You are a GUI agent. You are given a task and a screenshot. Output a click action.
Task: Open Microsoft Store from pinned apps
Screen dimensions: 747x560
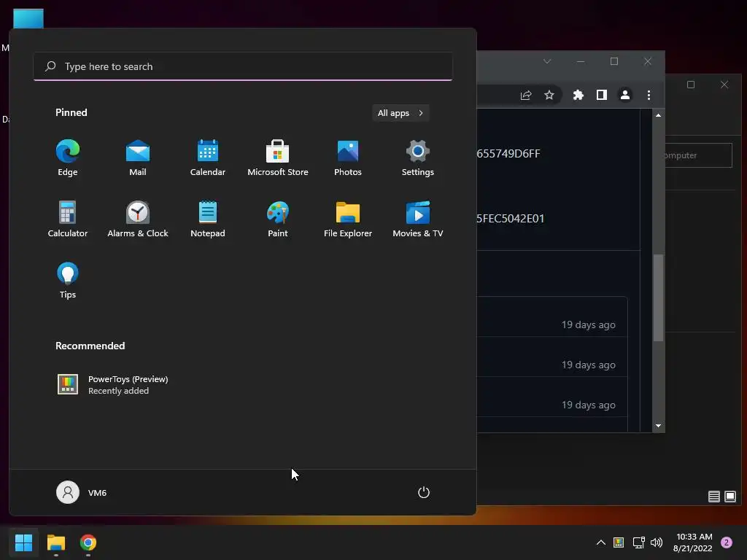point(278,157)
